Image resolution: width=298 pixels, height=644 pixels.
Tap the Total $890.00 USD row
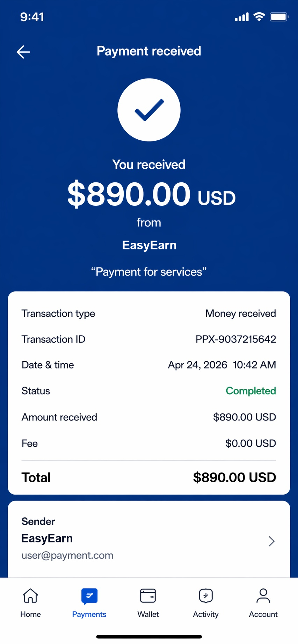(x=149, y=477)
